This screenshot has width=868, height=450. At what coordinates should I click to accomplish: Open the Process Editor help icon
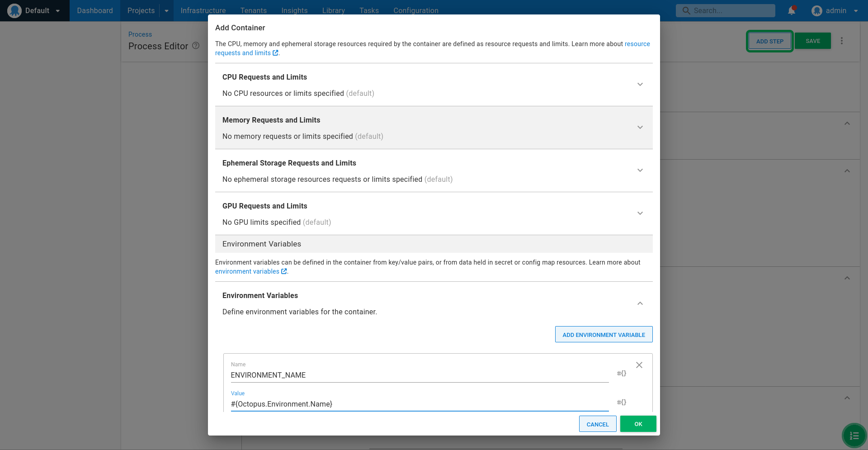click(x=196, y=46)
